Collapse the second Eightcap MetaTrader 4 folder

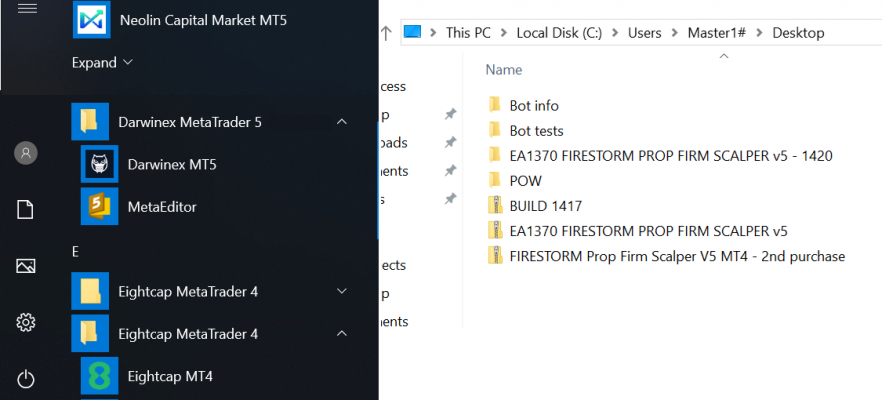341,332
